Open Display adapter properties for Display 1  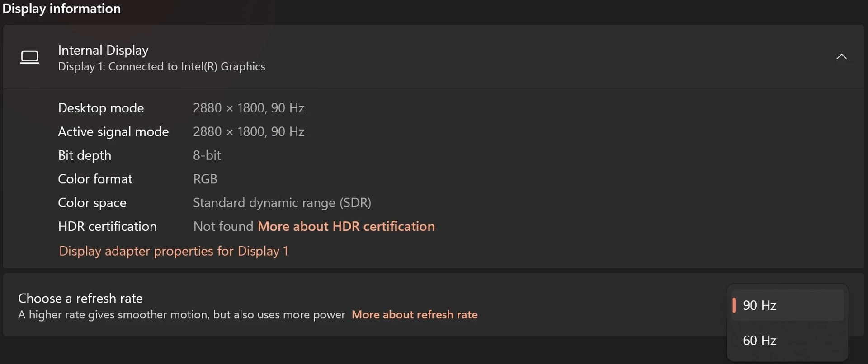pos(174,251)
